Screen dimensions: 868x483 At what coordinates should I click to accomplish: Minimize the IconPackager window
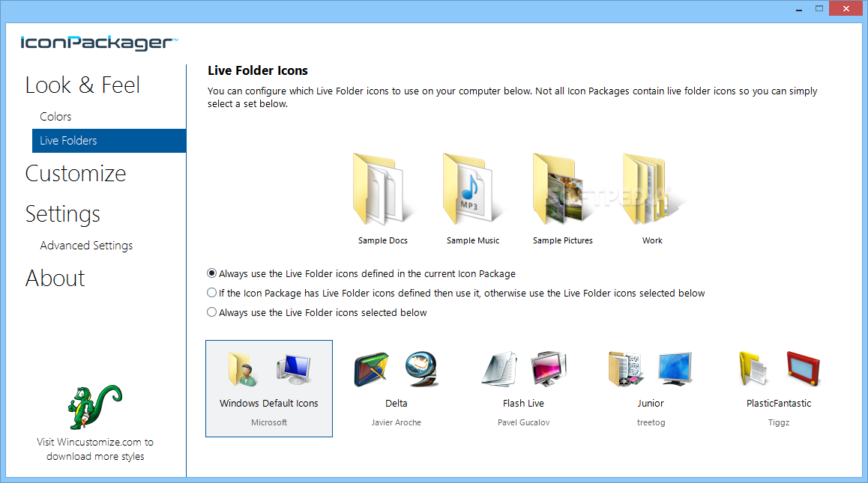click(x=799, y=9)
